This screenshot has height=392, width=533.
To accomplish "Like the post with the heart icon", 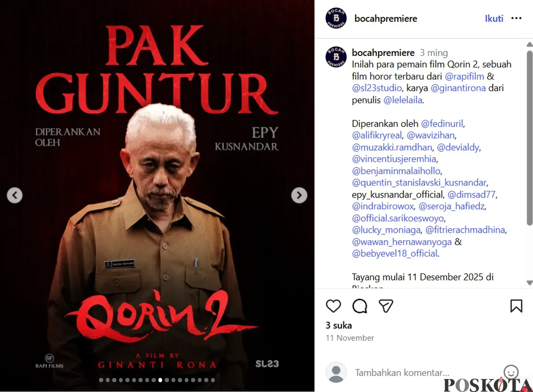I will coord(334,306).
